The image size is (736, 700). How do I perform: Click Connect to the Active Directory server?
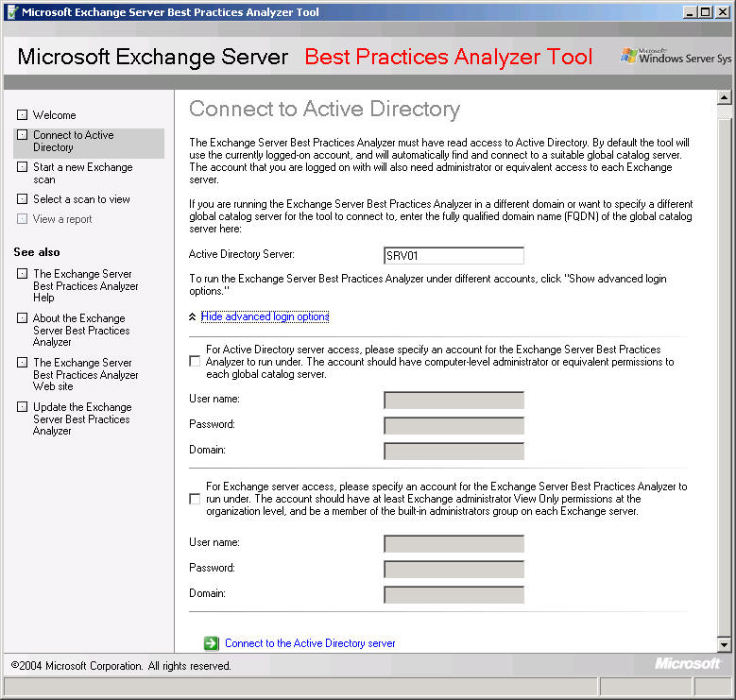tap(310, 643)
